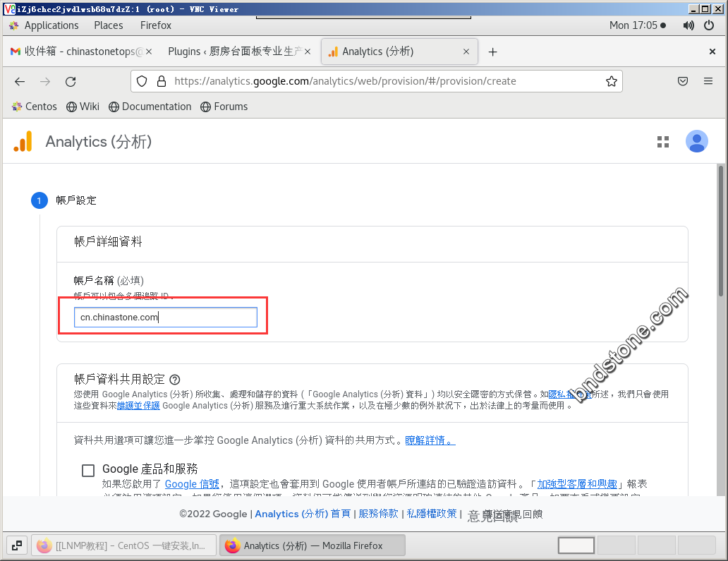This screenshot has height=561, width=728.
Task: Open the Firefox hamburger menu
Action: pyautogui.click(x=708, y=81)
